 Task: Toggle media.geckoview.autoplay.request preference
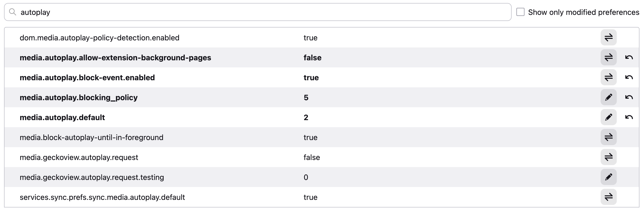[608, 157]
